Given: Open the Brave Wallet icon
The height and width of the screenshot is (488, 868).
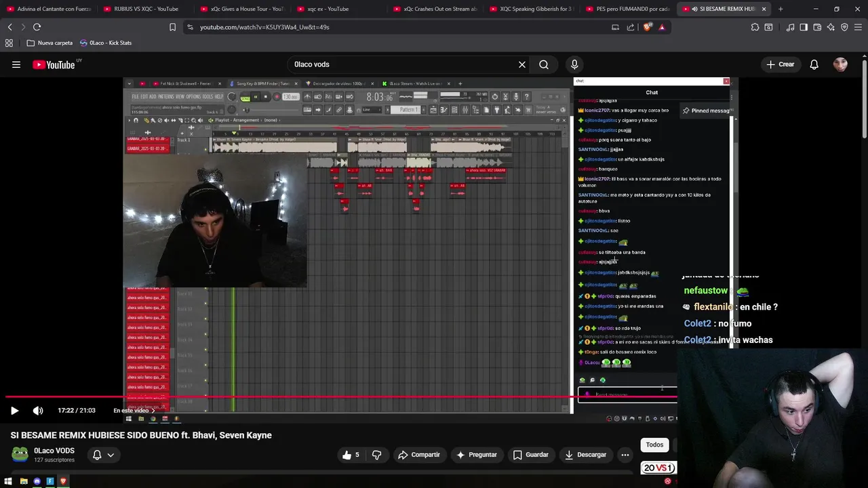Looking at the screenshot, I should tap(817, 27).
